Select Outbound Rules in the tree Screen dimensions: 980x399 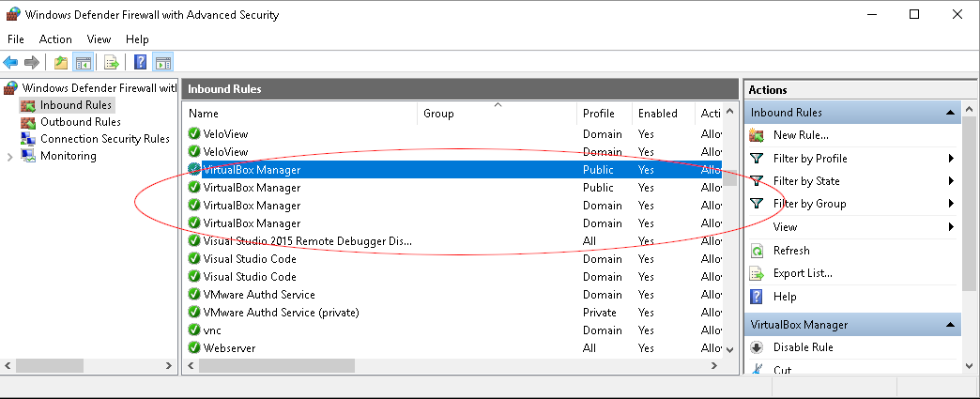tap(81, 122)
